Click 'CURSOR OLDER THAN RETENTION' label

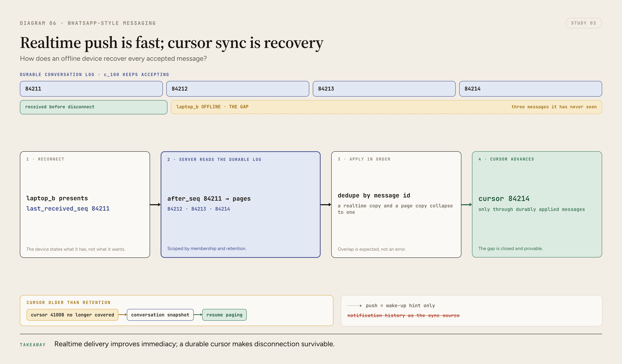click(69, 303)
